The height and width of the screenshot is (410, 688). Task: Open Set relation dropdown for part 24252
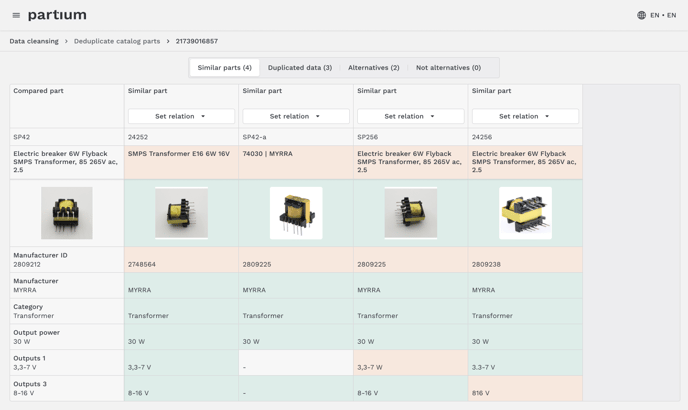click(181, 116)
